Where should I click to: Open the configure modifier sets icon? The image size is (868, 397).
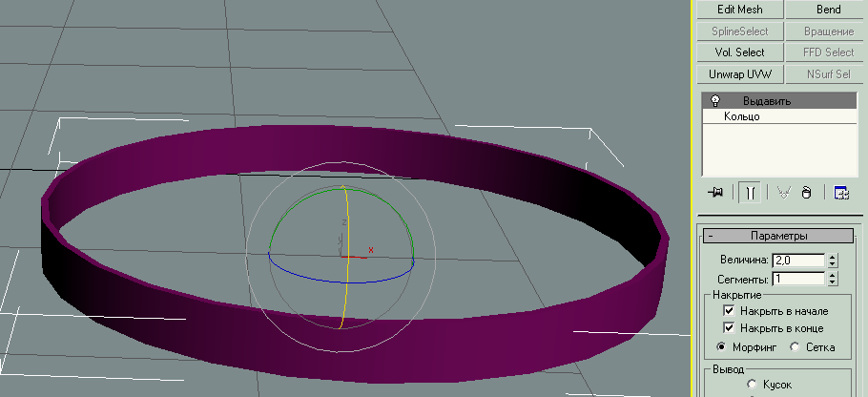click(841, 192)
